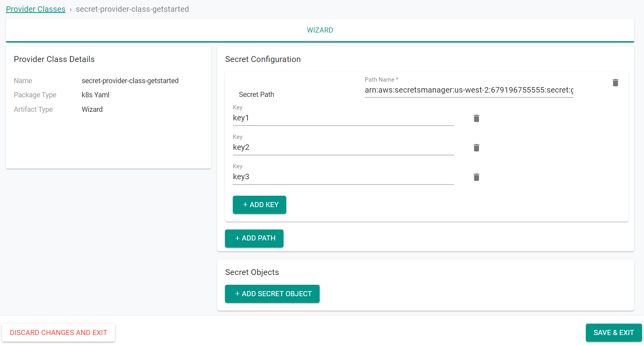644x346 pixels.
Task: Click the ADD SECRET OBJECT button
Action: (x=272, y=294)
